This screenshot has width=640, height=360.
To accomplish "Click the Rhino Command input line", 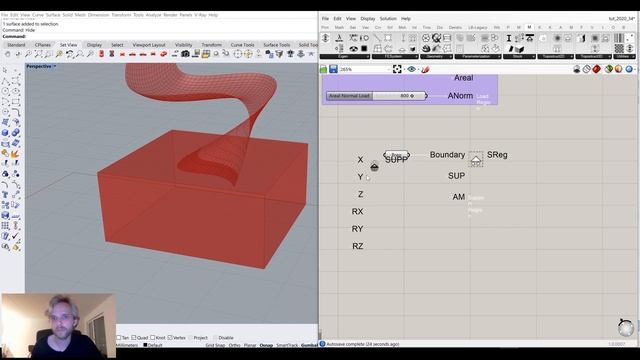I will click(159, 36).
